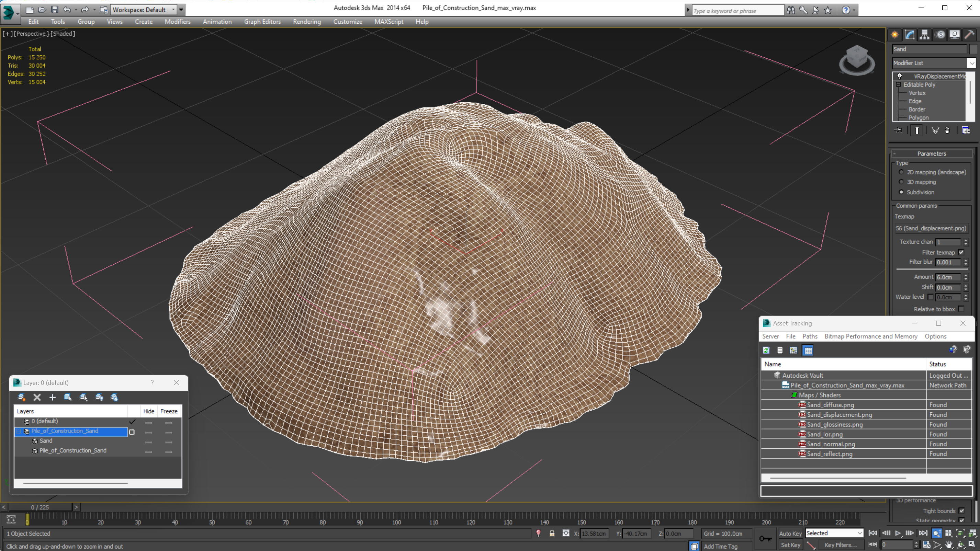Open the Paths menu in Asset Tracking
Screen dimensions: 980x551
tap(810, 336)
